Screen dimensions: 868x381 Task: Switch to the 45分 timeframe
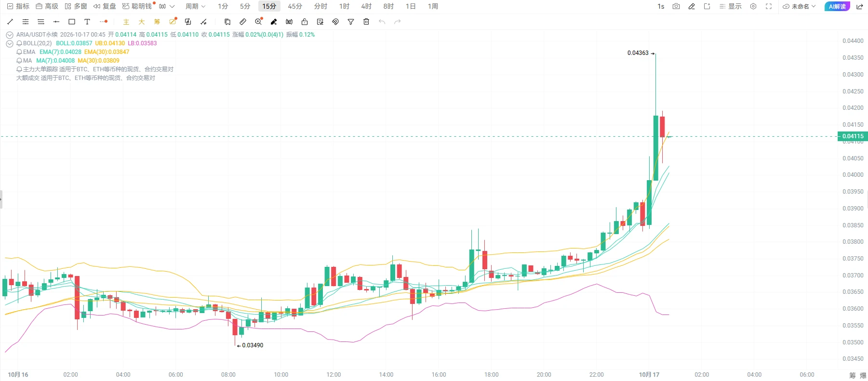(295, 6)
